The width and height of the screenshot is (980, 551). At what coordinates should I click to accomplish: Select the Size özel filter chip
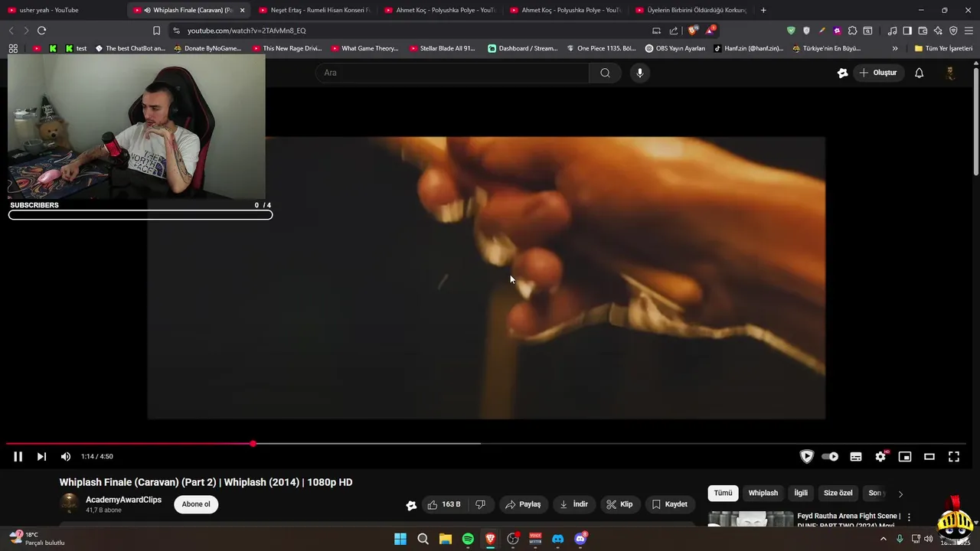tap(838, 493)
